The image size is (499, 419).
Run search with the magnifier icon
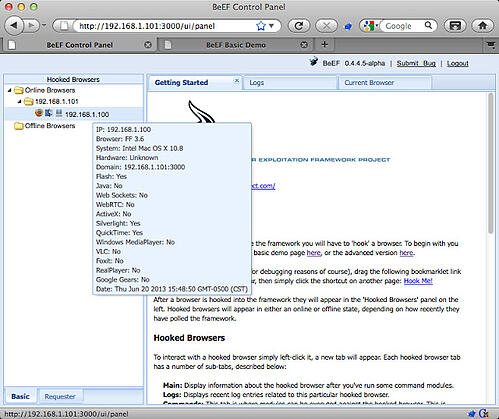pyautogui.click(x=428, y=26)
